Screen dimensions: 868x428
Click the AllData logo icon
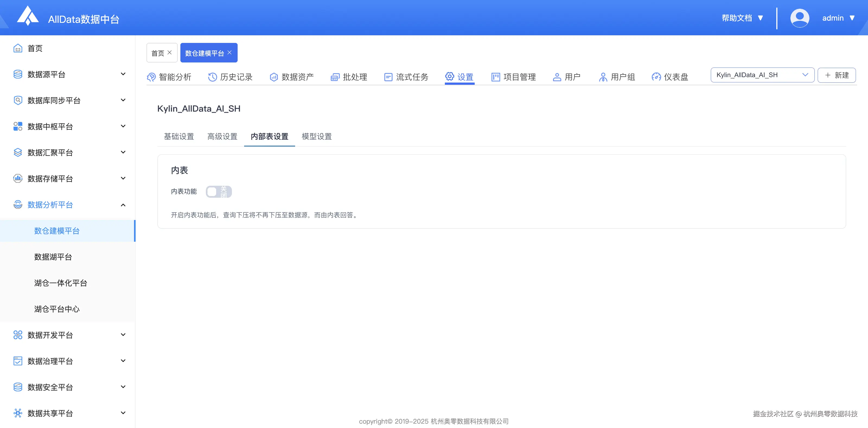28,16
